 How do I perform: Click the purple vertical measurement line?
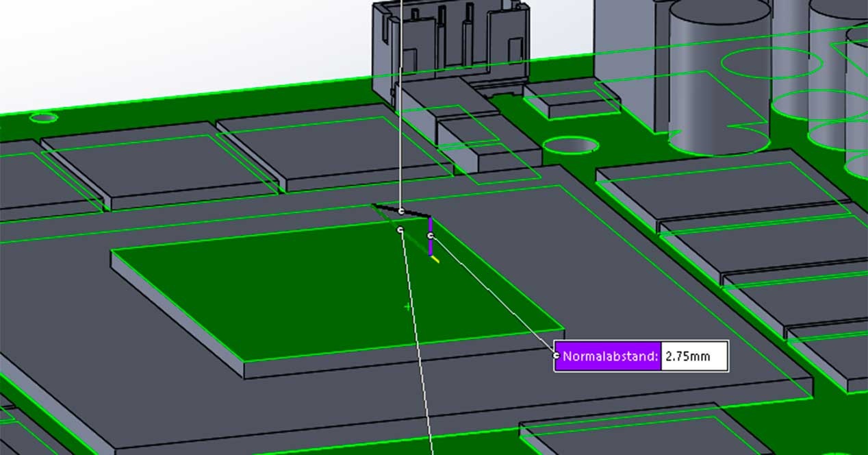pyautogui.click(x=430, y=236)
